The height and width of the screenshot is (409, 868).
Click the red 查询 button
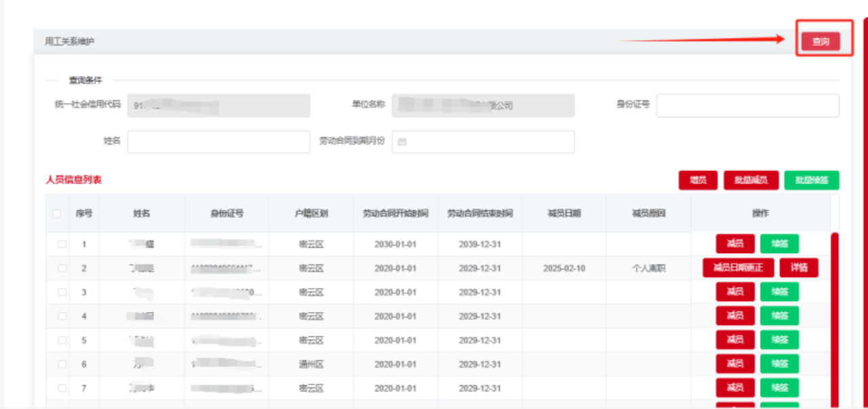click(821, 41)
